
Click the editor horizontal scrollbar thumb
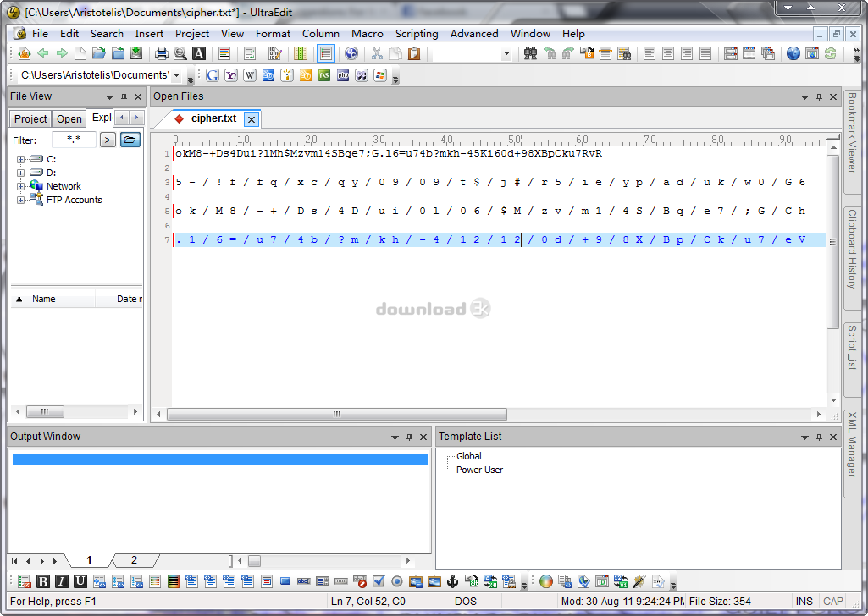[336, 414]
